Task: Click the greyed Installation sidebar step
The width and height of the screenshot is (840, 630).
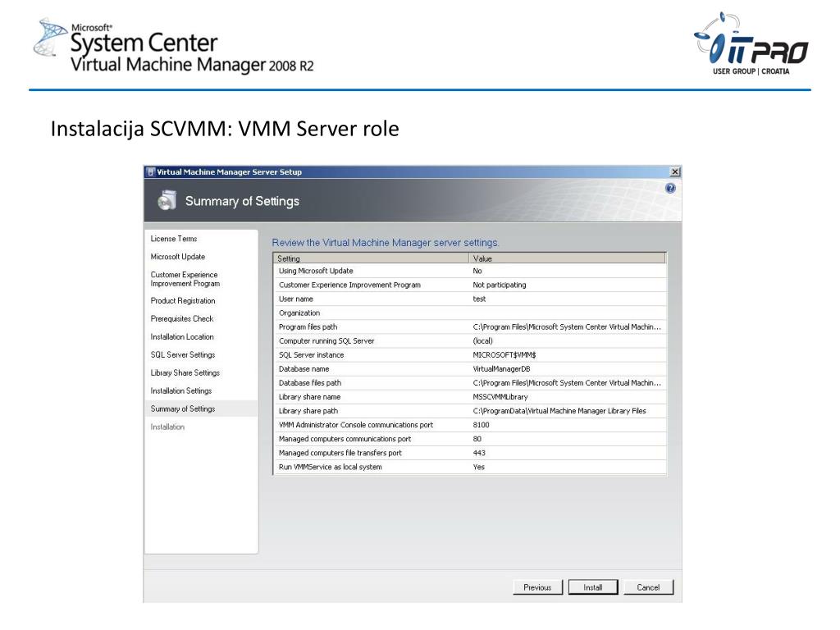Action: 167,427
